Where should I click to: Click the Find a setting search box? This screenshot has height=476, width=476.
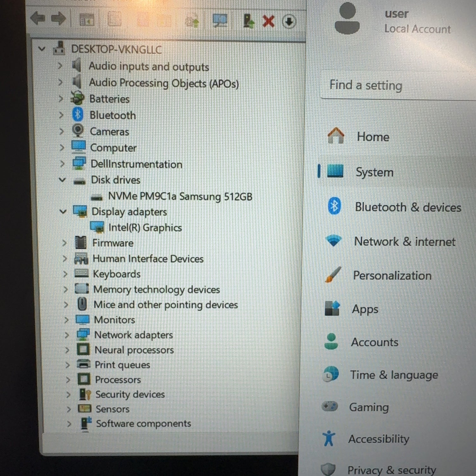click(397, 85)
